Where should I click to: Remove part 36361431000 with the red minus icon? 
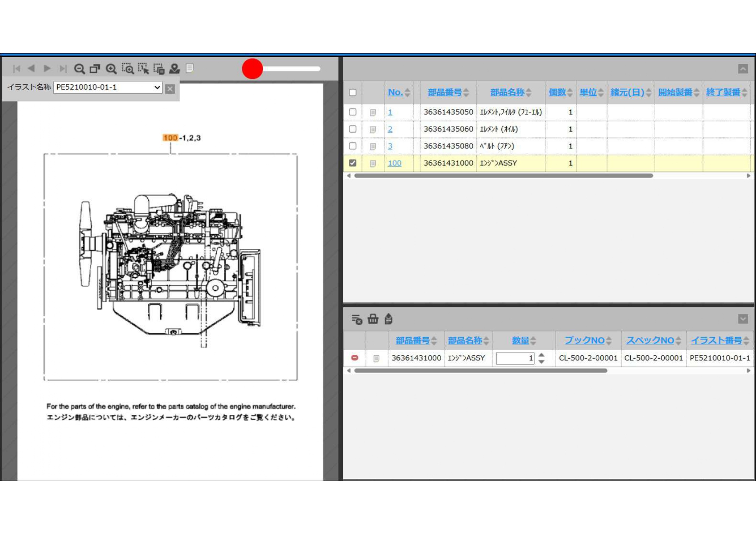355,358
